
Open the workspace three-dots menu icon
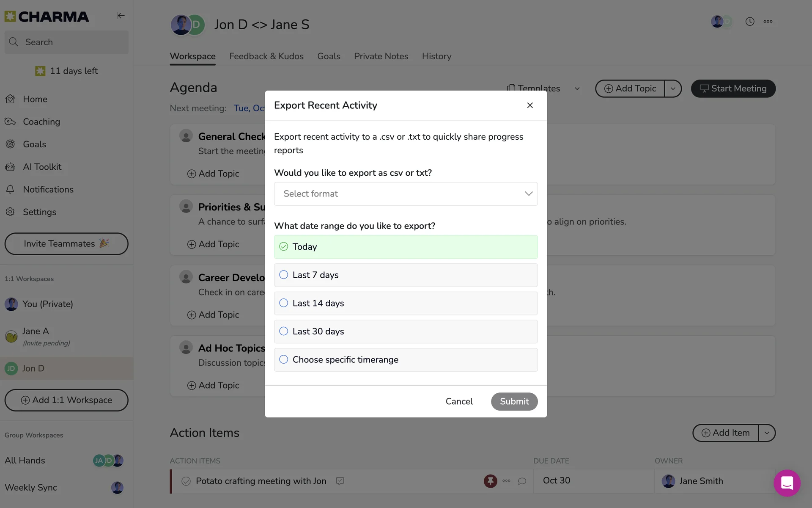click(x=768, y=22)
